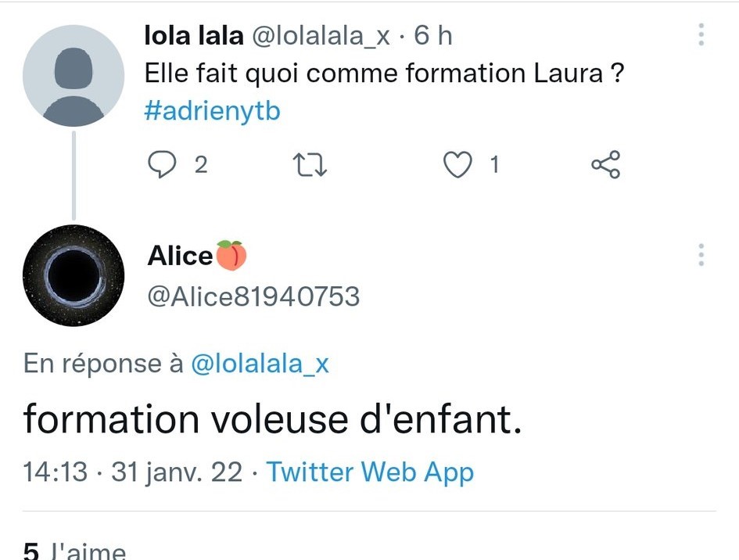Click the @Alice81940753 handle

click(253, 296)
